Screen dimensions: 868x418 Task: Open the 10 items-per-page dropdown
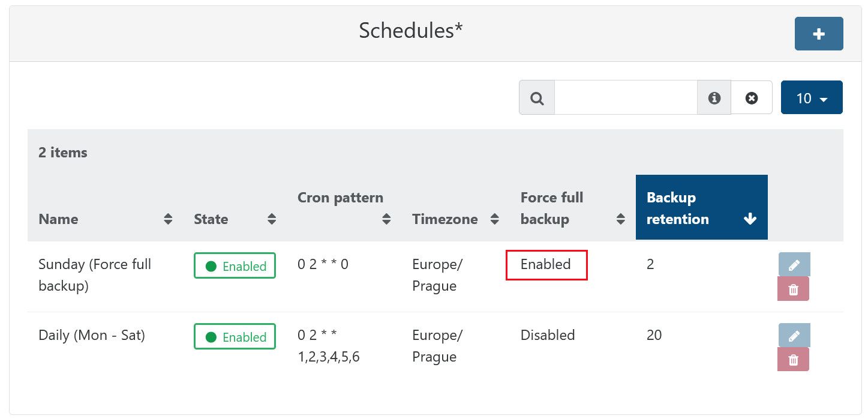coord(811,98)
